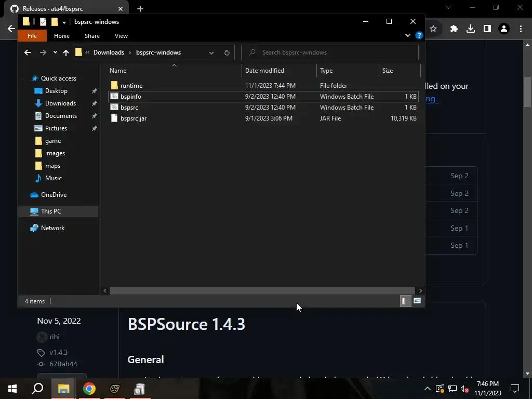Open Windows taskbar search
This screenshot has width=532, height=399.
37,389
